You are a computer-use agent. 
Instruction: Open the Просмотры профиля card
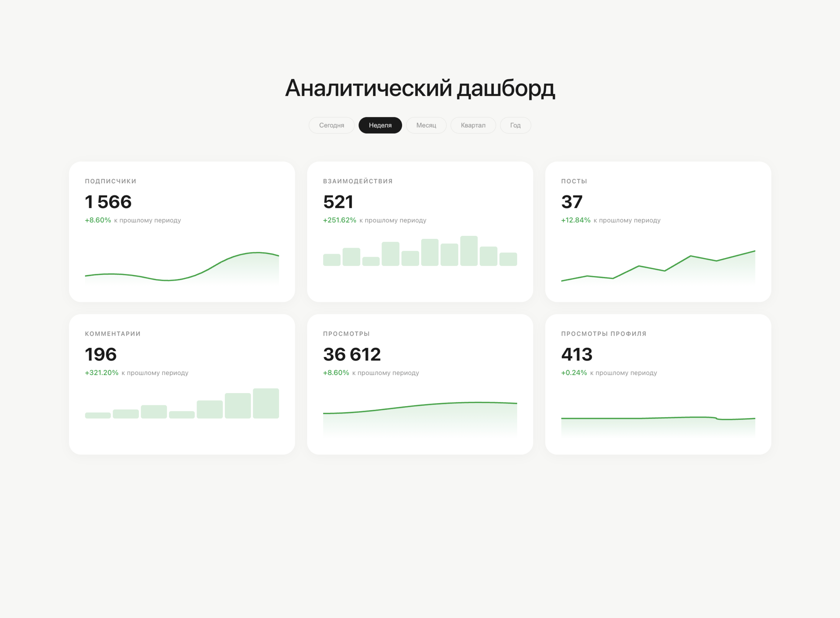click(658, 384)
